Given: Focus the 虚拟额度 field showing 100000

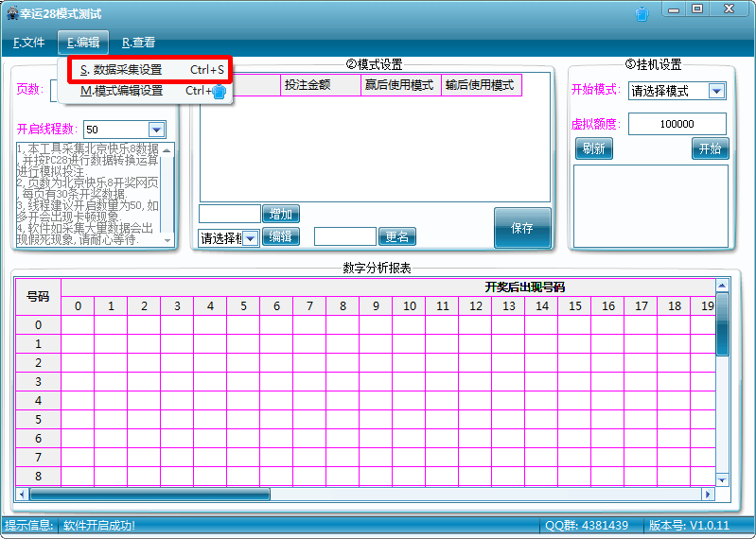Looking at the screenshot, I should [x=677, y=124].
